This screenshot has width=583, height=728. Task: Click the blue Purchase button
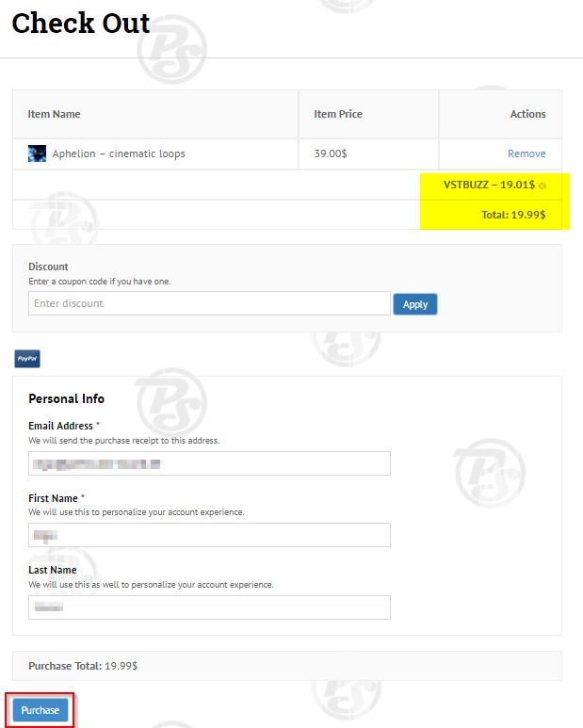click(x=40, y=710)
